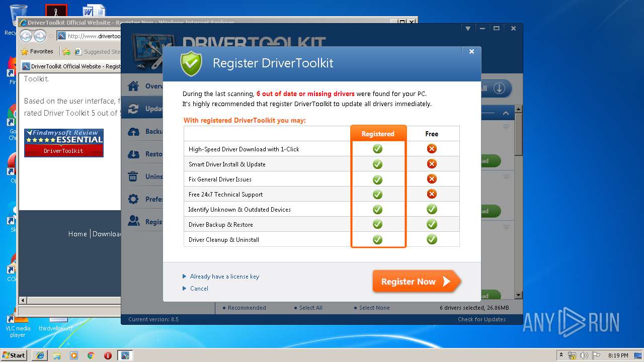Show hidden system tray icons
Screen dimensions: 644x362
tap(561, 355)
